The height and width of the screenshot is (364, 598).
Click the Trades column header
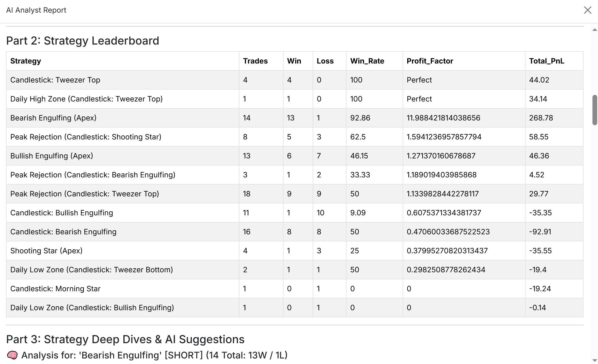[255, 61]
